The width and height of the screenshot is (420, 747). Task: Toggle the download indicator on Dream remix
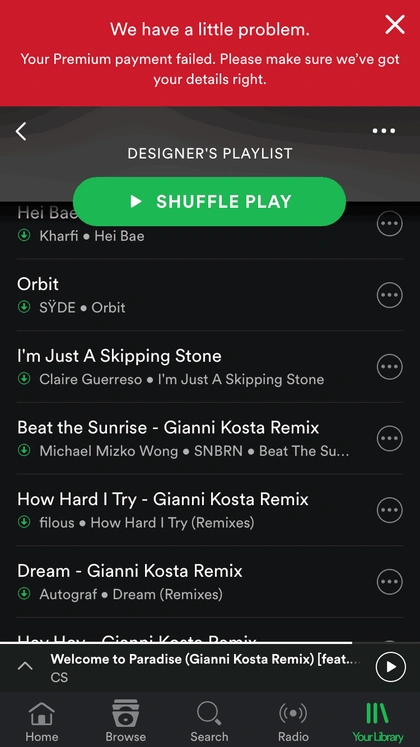tap(24, 594)
